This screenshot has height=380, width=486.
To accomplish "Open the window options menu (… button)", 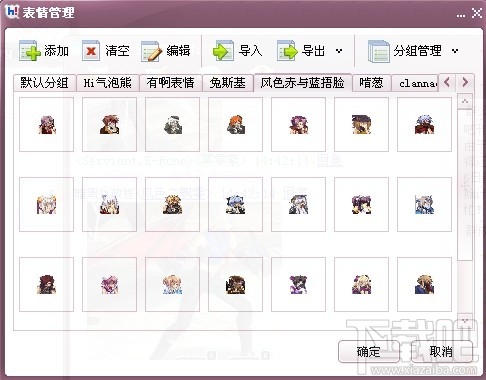I will click(x=461, y=14).
